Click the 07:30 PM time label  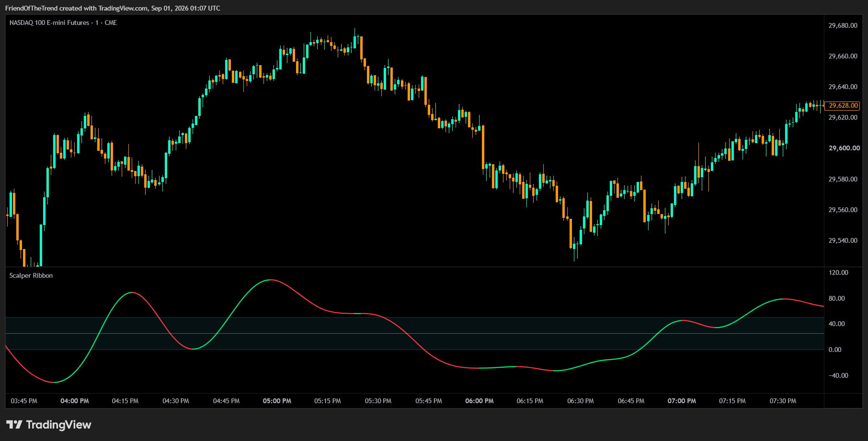point(783,401)
